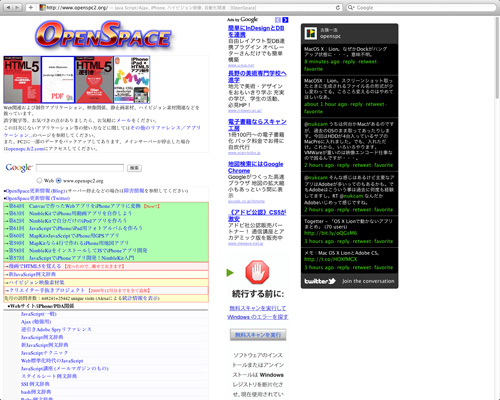Reload the page with the refresh icon

tap(338, 7)
